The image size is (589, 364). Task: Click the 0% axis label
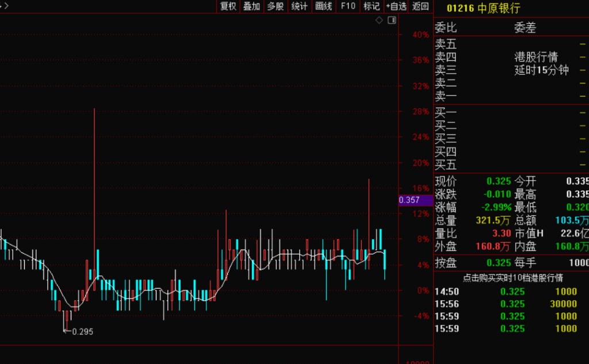[x=423, y=290]
